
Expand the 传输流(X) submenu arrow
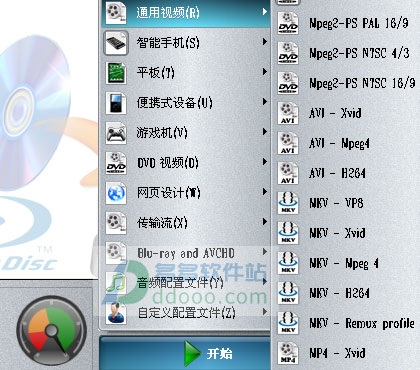(x=265, y=222)
